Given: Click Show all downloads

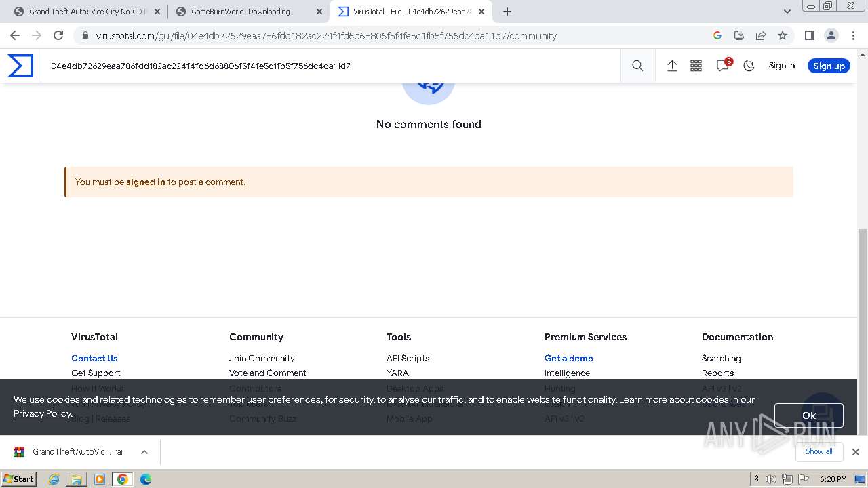Looking at the screenshot, I should pyautogui.click(x=819, y=451).
